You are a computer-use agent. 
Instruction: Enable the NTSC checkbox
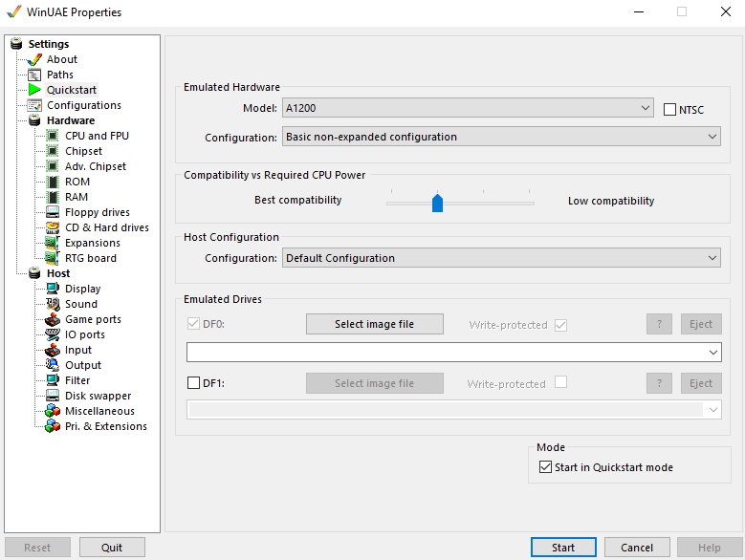(x=669, y=110)
